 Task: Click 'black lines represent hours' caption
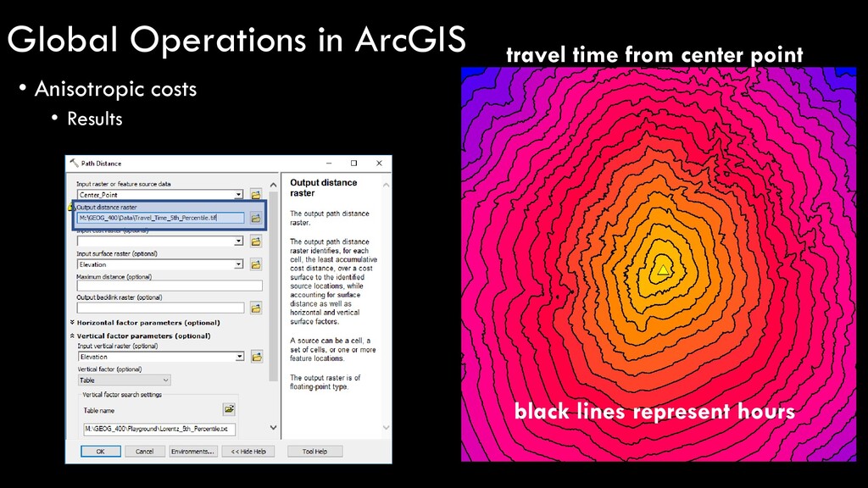(x=654, y=412)
